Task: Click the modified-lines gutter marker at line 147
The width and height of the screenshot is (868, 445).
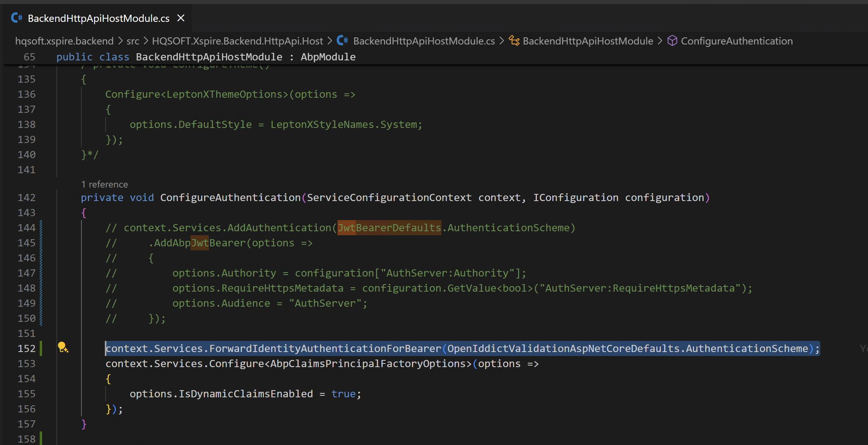Action: tap(41, 273)
